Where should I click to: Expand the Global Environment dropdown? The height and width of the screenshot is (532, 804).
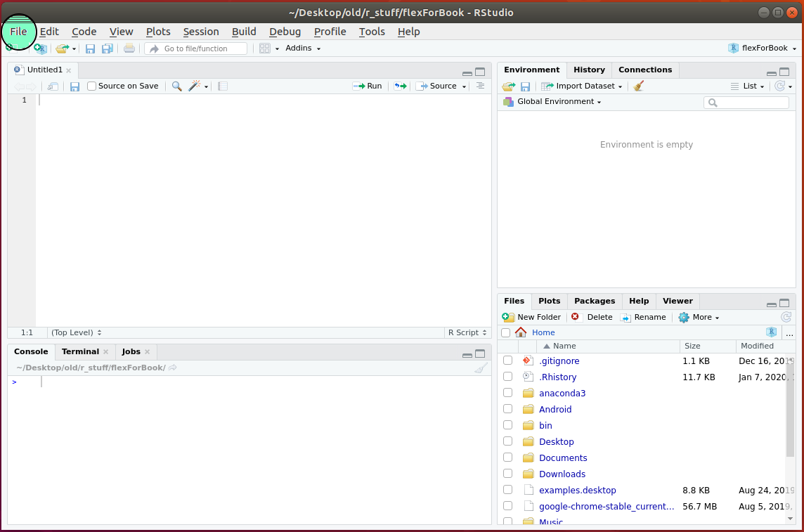tap(559, 102)
